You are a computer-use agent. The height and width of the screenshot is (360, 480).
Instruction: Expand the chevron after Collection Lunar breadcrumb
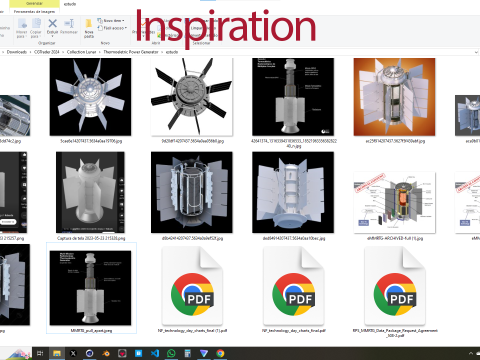click(100, 52)
